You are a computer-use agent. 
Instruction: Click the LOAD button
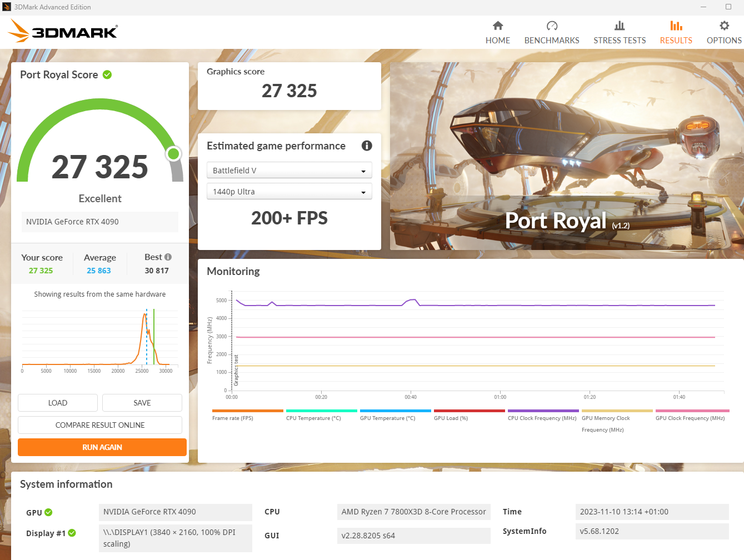pyautogui.click(x=58, y=403)
